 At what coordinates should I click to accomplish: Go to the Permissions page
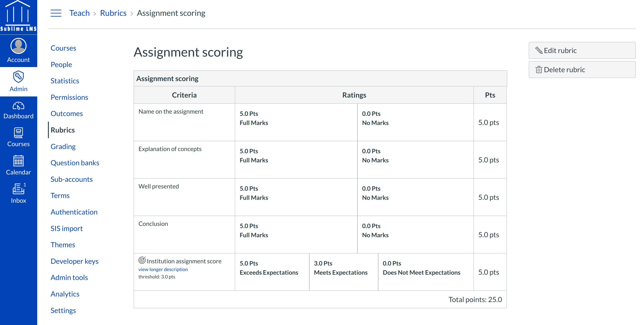coord(69,97)
